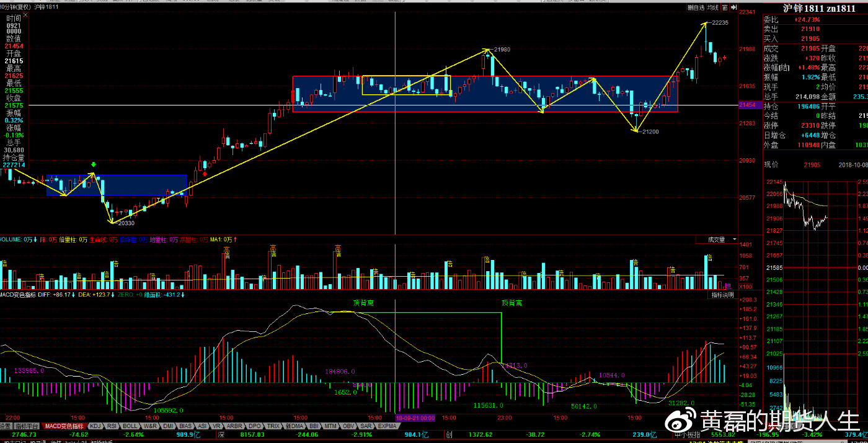The height and width of the screenshot is (443, 868).
Task: Choose the MTM indicator tab
Action: pos(331,426)
